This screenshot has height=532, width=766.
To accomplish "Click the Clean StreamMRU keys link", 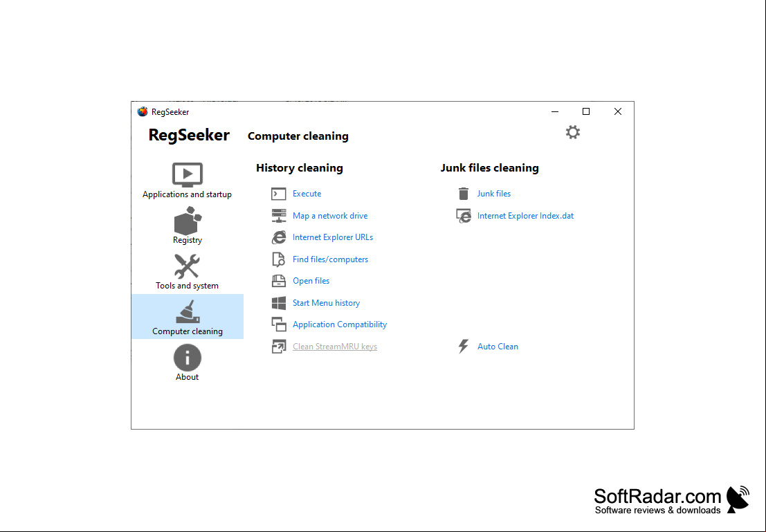I will click(x=335, y=347).
